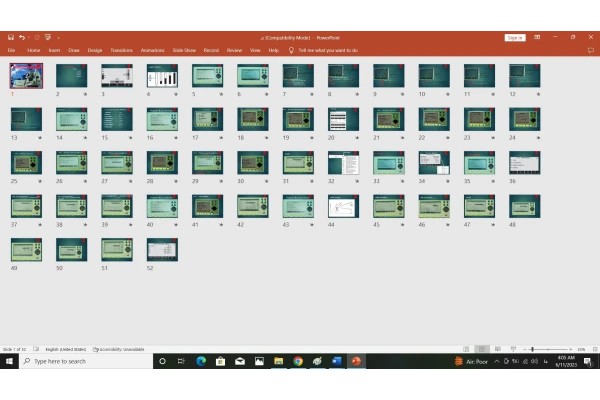Open the File menu
Screen dimensions: 600x400
coord(11,50)
